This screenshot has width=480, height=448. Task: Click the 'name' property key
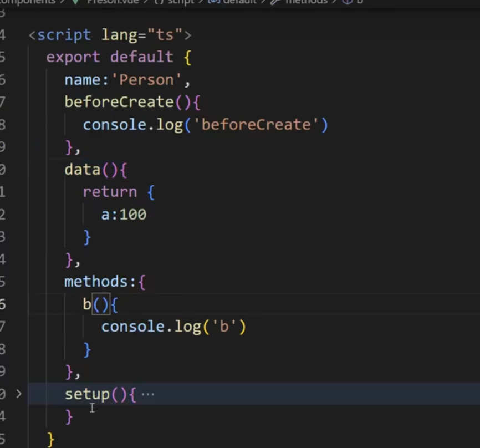click(83, 80)
